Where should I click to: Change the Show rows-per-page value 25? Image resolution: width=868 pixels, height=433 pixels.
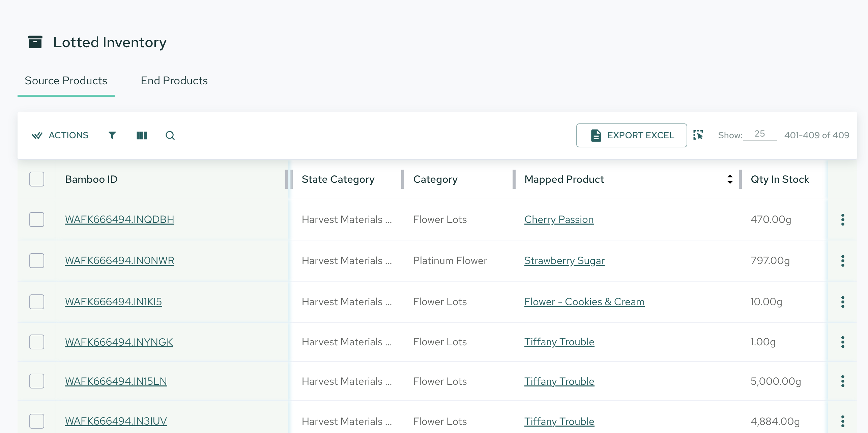click(x=759, y=134)
